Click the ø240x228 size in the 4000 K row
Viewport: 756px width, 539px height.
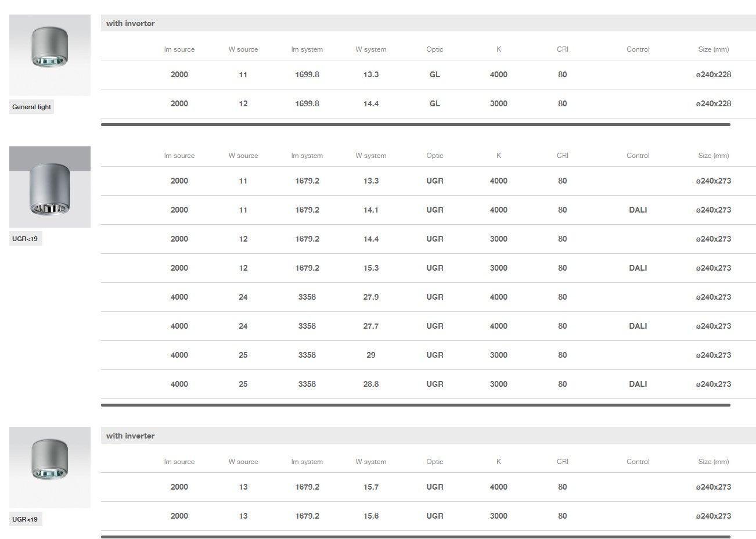(713, 74)
